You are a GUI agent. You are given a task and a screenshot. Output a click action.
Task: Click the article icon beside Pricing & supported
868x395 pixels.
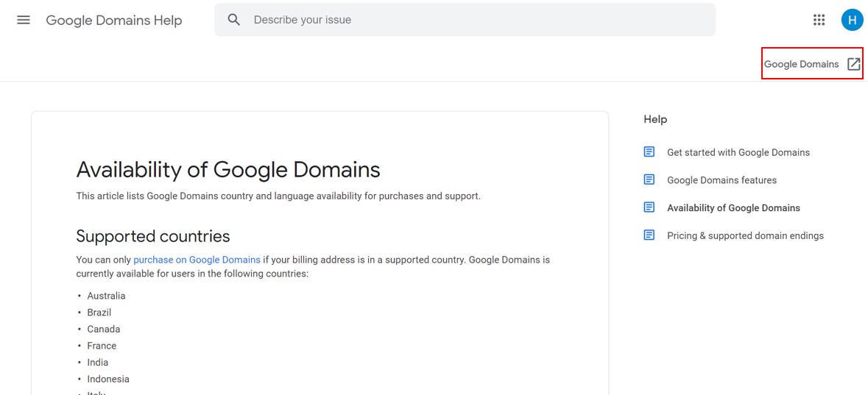click(649, 235)
